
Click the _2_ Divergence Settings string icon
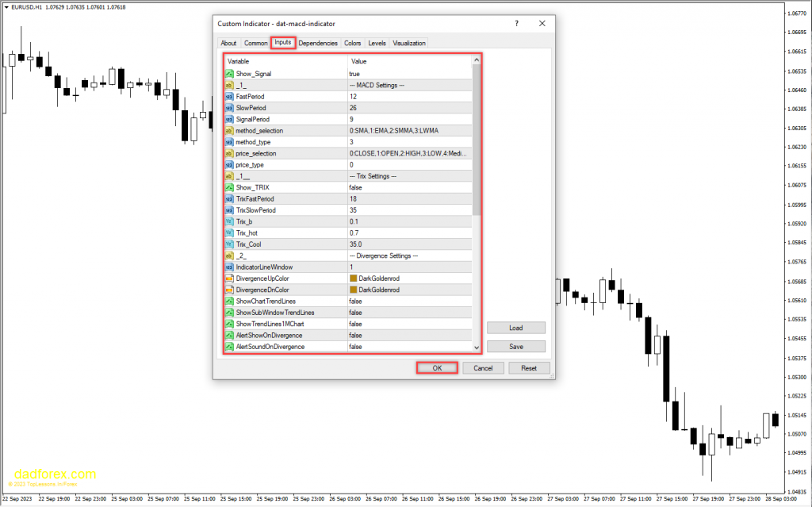click(229, 255)
